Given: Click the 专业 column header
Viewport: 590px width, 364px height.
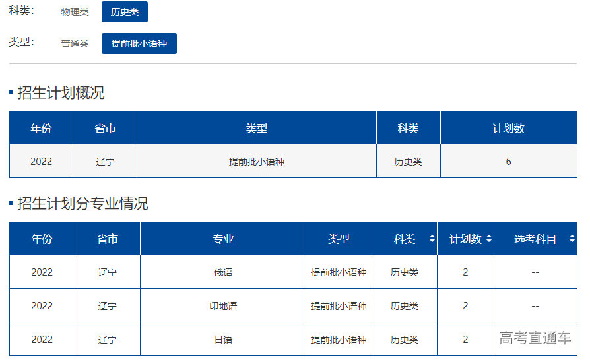Looking at the screenshot, I should (223, 239).
